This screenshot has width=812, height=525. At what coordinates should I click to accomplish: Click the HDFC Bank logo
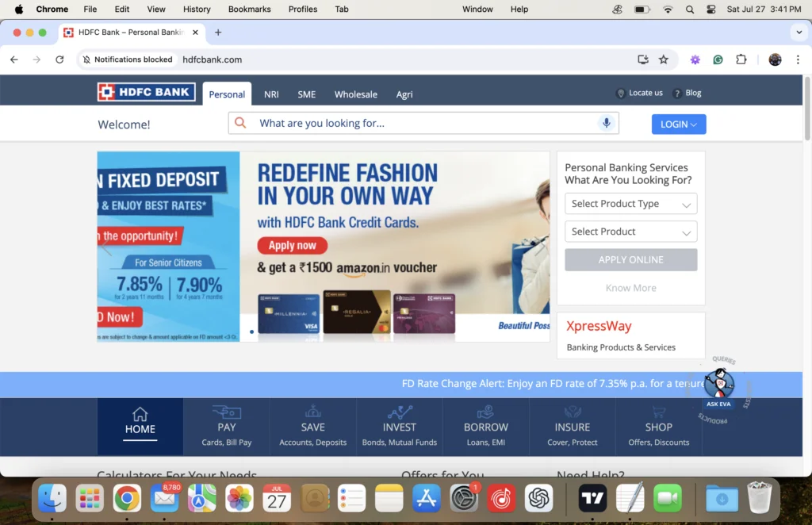point(146,92)
